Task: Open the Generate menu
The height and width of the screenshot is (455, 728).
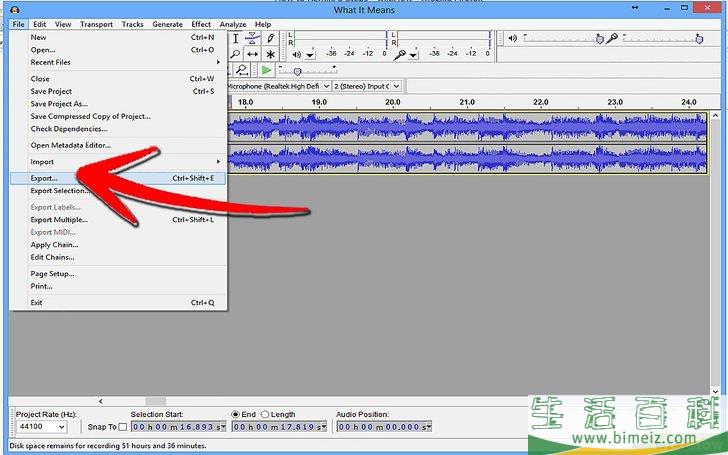Action: 167,24
